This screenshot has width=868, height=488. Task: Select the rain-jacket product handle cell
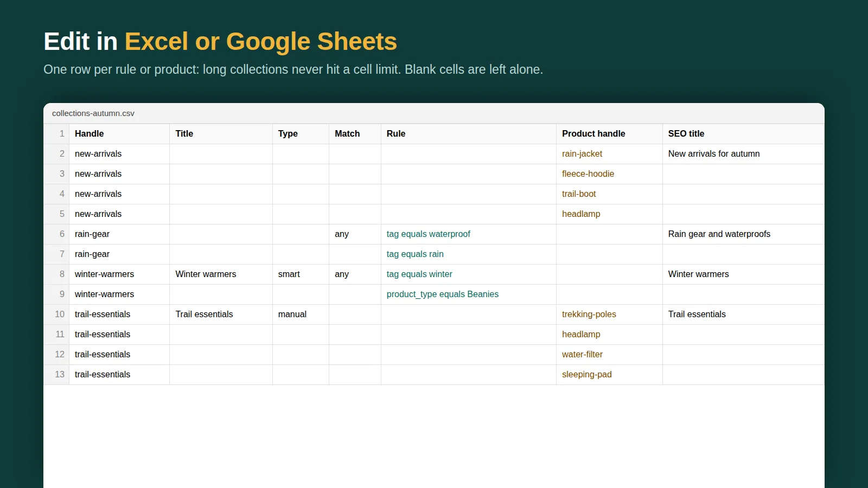click(x=609, y=154)
